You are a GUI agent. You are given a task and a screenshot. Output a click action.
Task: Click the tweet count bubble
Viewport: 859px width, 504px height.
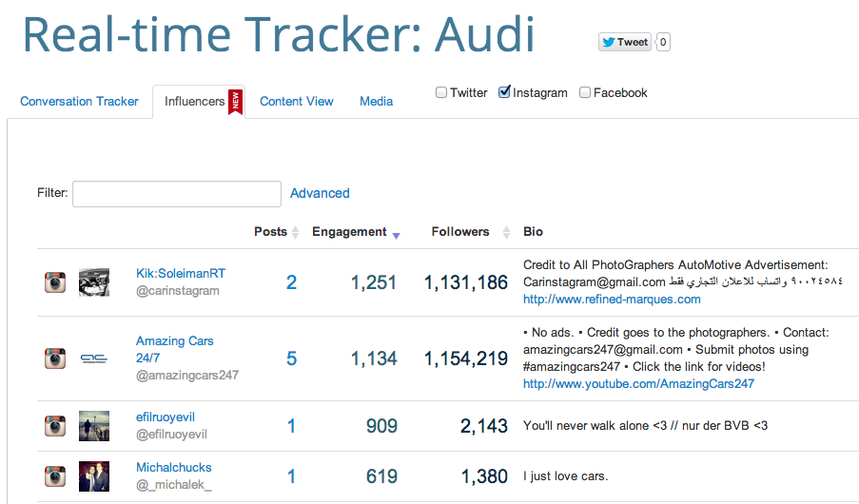click(663, 42)
